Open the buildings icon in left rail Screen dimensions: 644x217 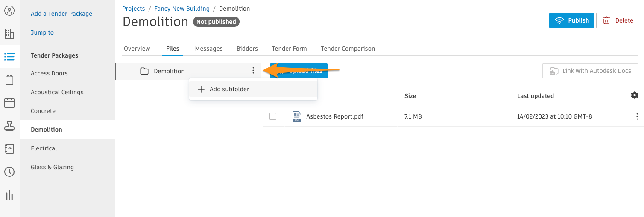tap(9, 34)
